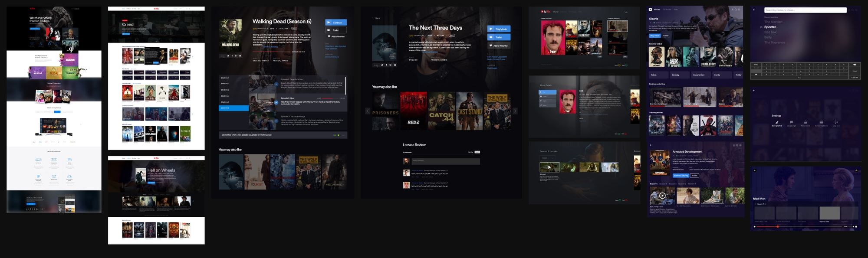Click Play Movie for The Next Three Days
Image resolution: width=868 pixels, height=258 pixels.
click(x=499, y=29)
